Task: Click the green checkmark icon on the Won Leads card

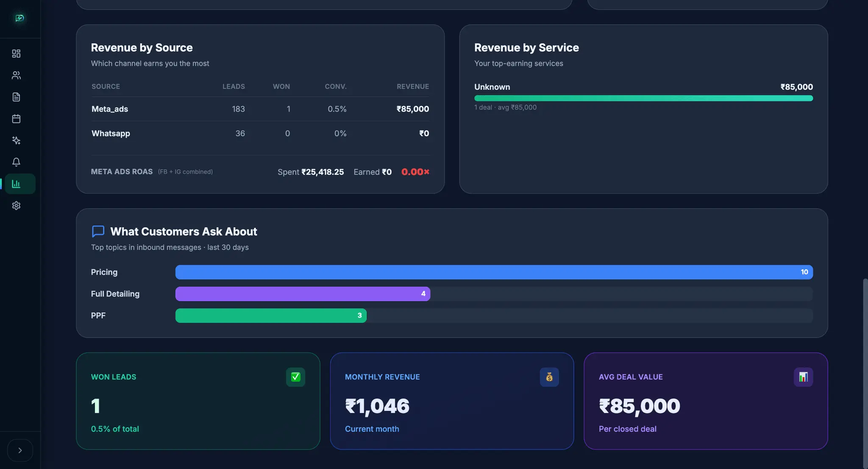Action: (295, 377)
